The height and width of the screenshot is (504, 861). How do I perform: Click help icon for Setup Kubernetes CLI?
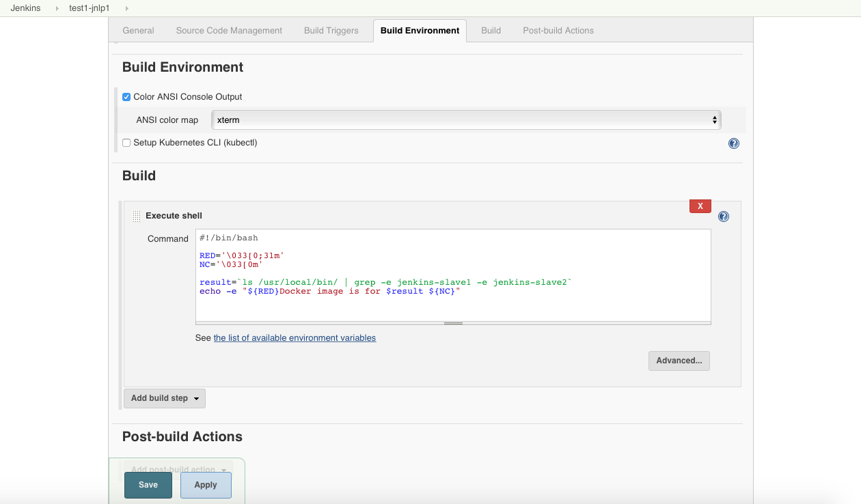(734, 143)
